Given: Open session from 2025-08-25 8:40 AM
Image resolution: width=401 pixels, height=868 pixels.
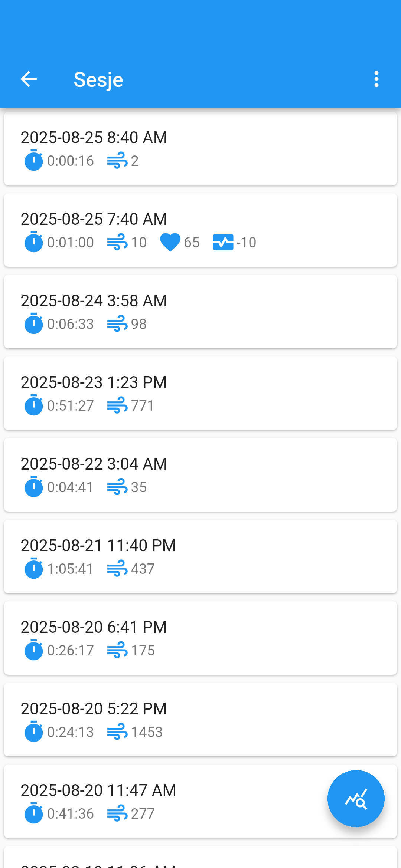Looking at the screenshot, I should (200, 148).
